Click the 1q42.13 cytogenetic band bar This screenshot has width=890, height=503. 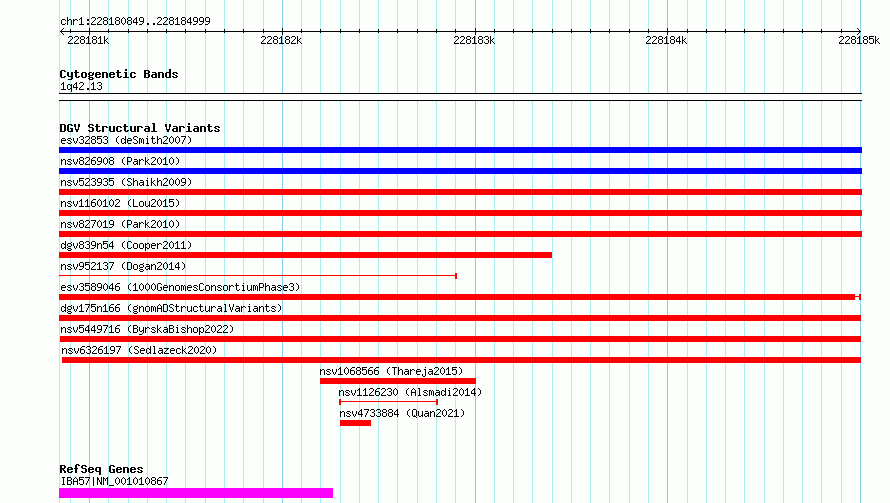pos(460,97)
